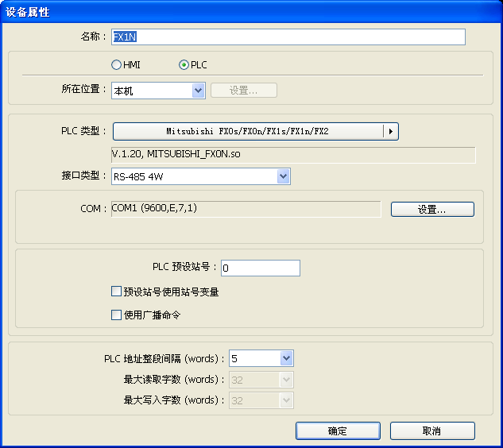Viewport: 503px width, 448px height.
Task: Confirm with the 确定 button
Action: [x=337, y=431]
